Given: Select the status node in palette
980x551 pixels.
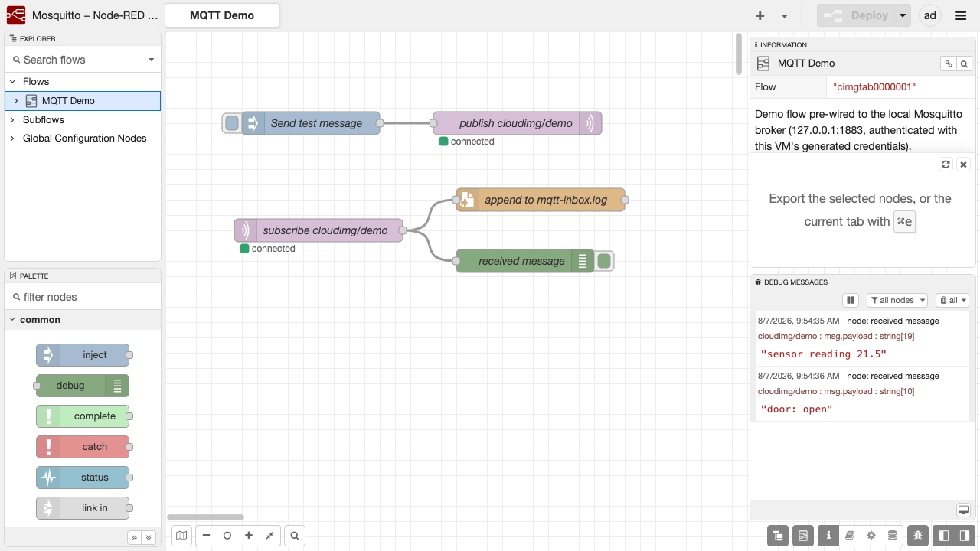Looking at the screenshot, I should (83, 478).
